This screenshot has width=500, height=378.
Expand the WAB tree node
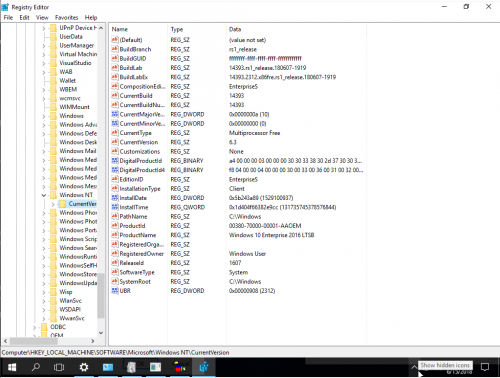(x=44, y=72)
